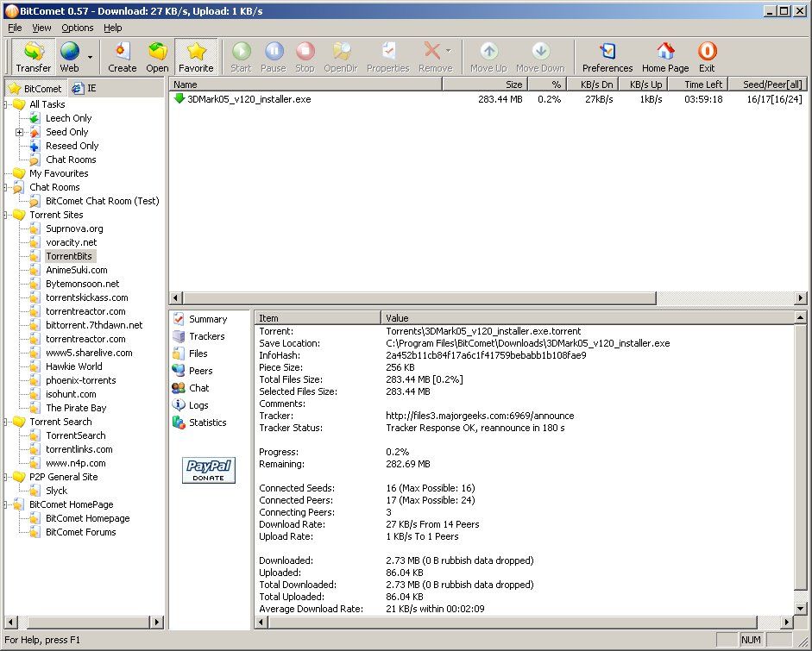Click the Remove toolbar icon

[432, 52]
